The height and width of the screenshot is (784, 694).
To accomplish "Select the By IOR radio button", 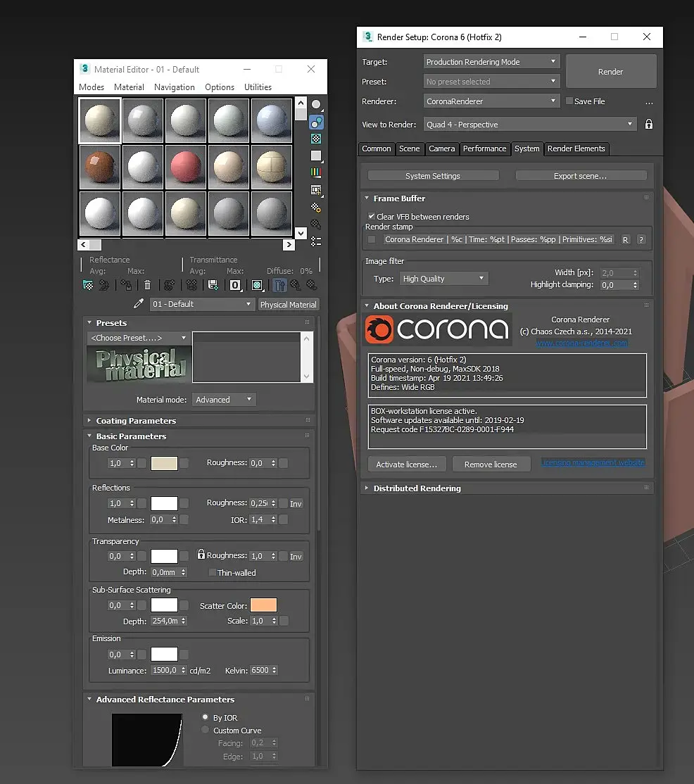I will pos(205,717).
